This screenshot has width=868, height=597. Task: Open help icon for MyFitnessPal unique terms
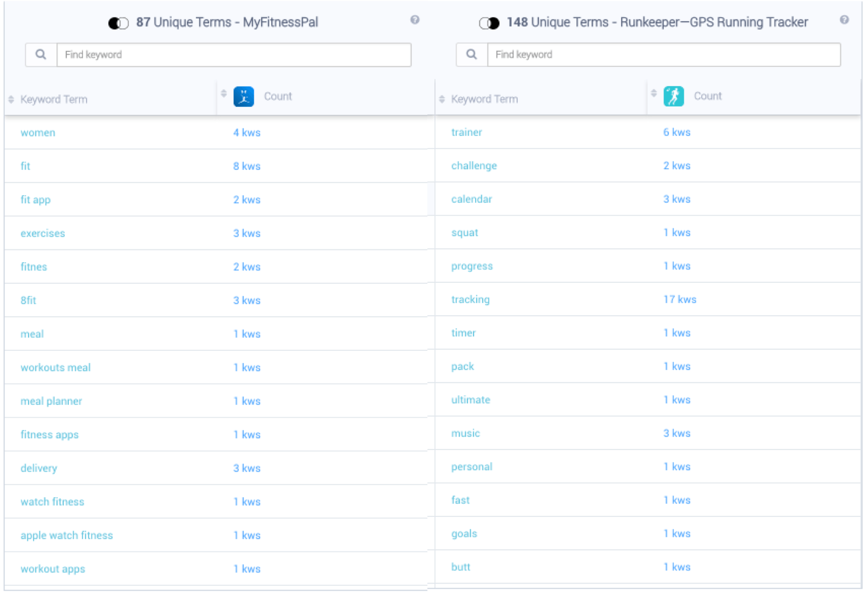(x=415, y=20)
